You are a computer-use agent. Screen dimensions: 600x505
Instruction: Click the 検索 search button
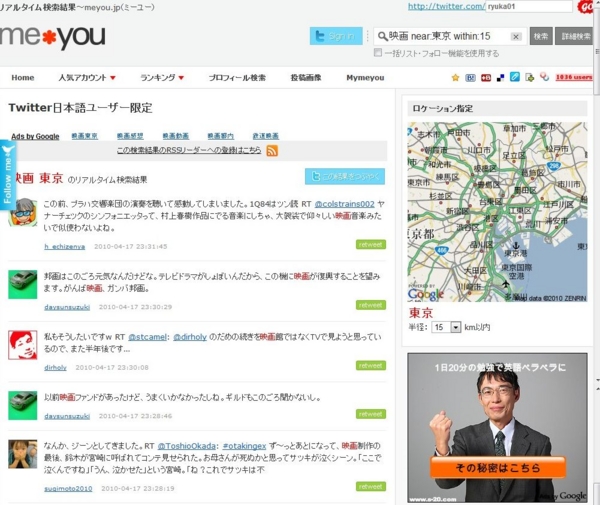[541, 36]
